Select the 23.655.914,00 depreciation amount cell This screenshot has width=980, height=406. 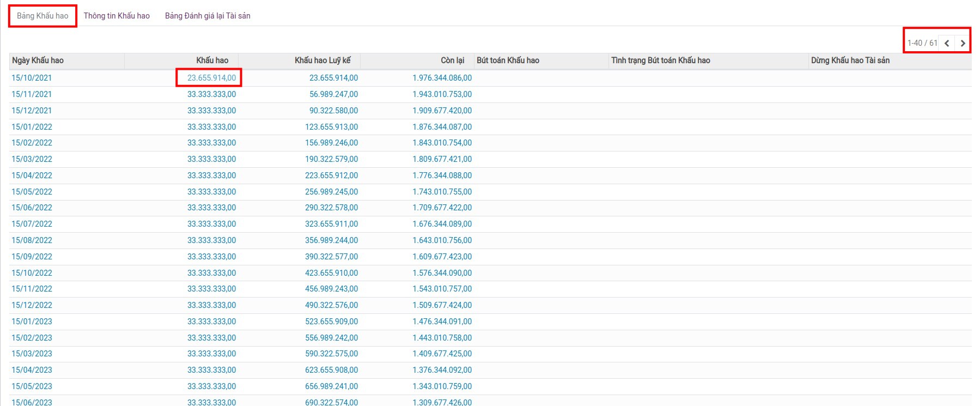[x=211, y=78]
